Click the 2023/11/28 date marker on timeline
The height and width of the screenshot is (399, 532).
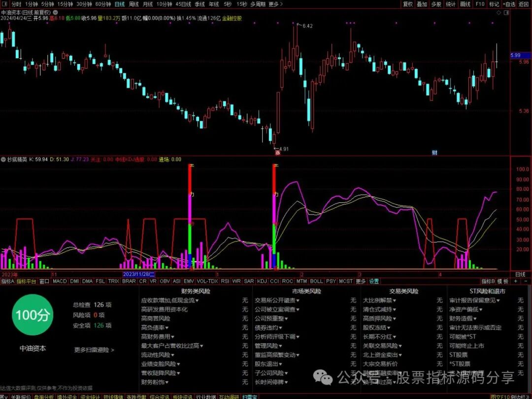point(139,274)
